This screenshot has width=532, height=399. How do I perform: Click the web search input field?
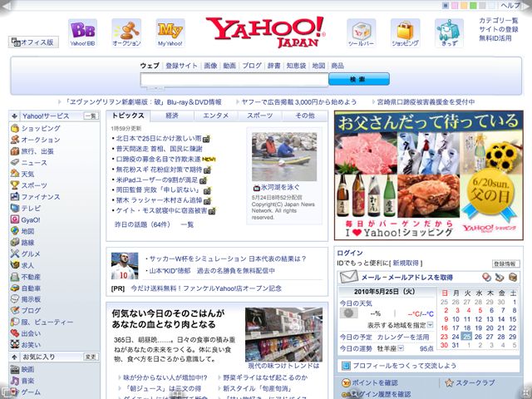coord(234,80)
